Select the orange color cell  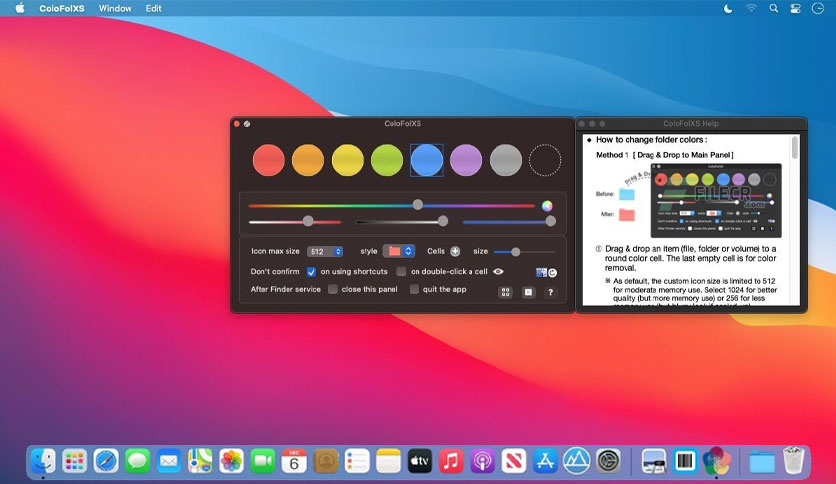coord(308,160)
